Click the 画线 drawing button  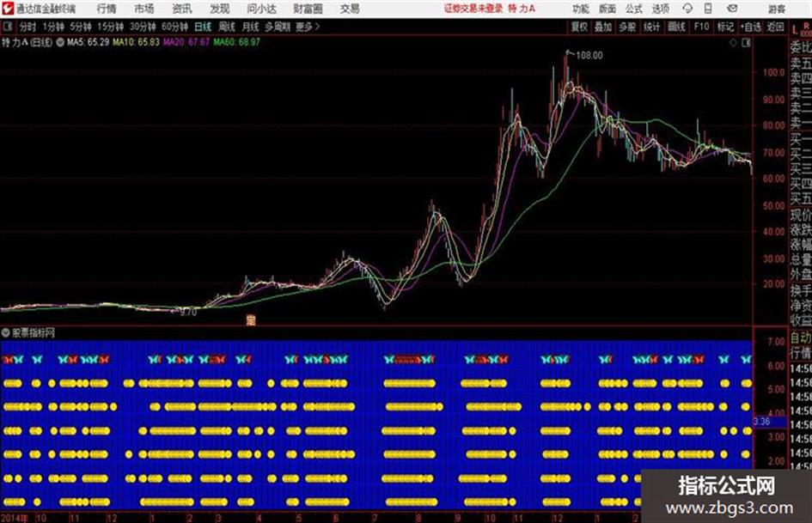coord(676,27)
